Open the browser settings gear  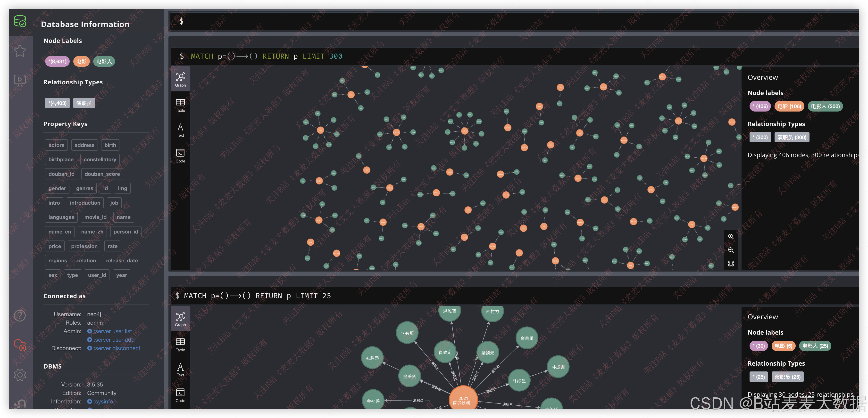20,375
